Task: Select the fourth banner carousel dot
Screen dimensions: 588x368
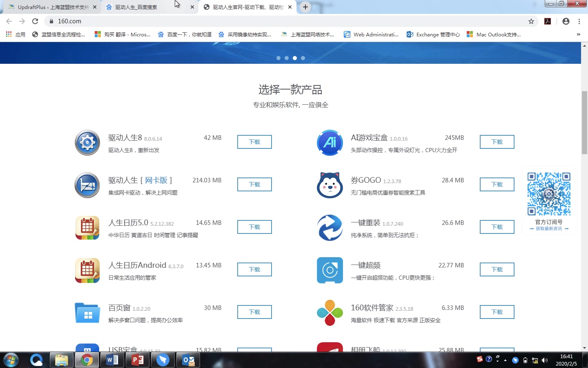Action: click(x=303, y=58)
